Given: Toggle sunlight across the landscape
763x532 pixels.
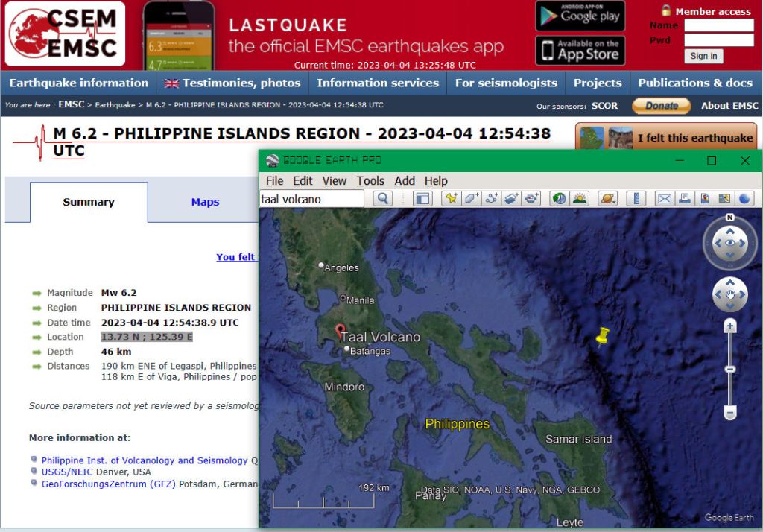Looking at the screenshot, I should pos(579,199).
